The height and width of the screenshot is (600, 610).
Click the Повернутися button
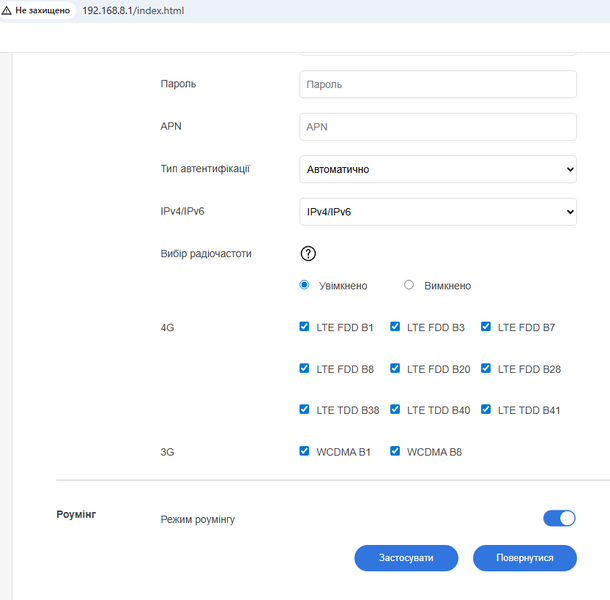(x=525, y=558)
